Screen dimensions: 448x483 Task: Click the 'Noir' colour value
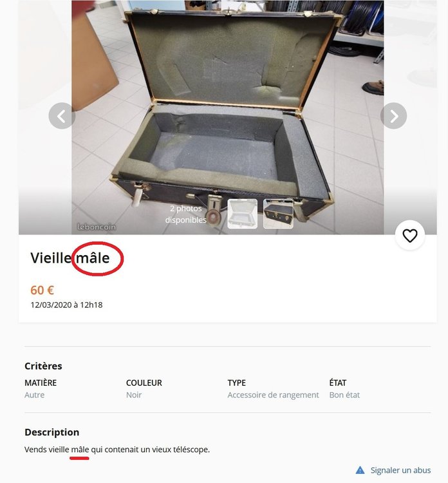click(134, 395)
